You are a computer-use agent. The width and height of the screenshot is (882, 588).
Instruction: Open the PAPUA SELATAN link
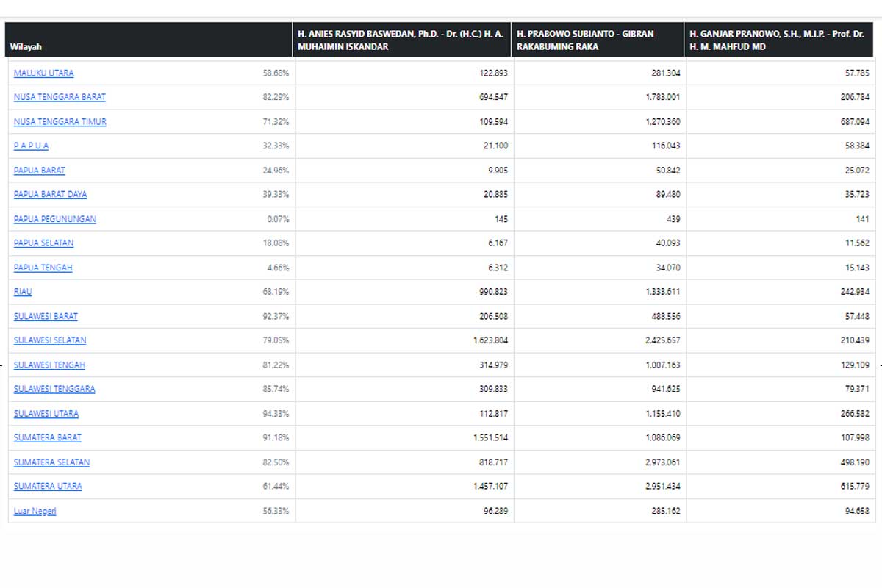click(43, 243)
